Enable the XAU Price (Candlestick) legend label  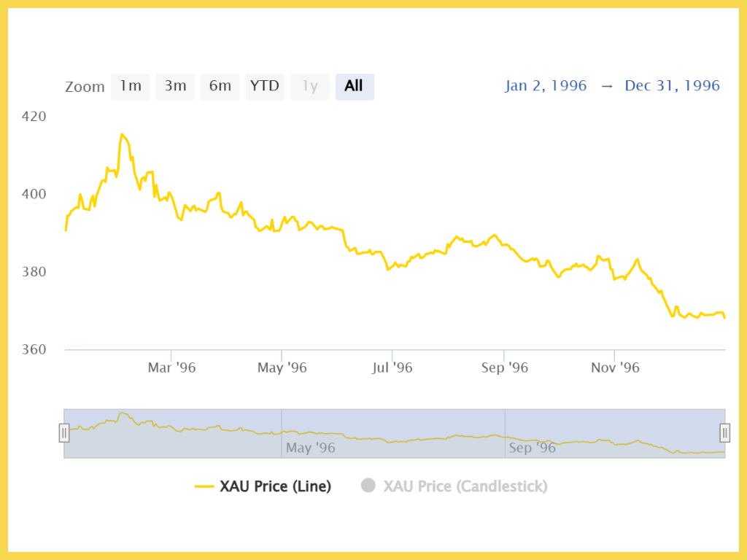(x=465, y=486)
